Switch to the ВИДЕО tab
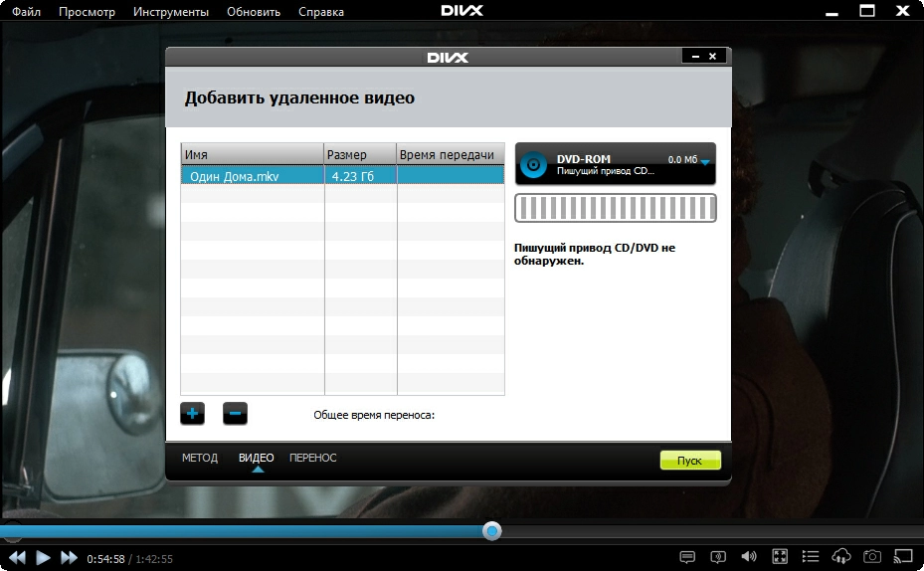Image resolution: width=924 pixels, height=571 pixels. click(x=257, y=458)
